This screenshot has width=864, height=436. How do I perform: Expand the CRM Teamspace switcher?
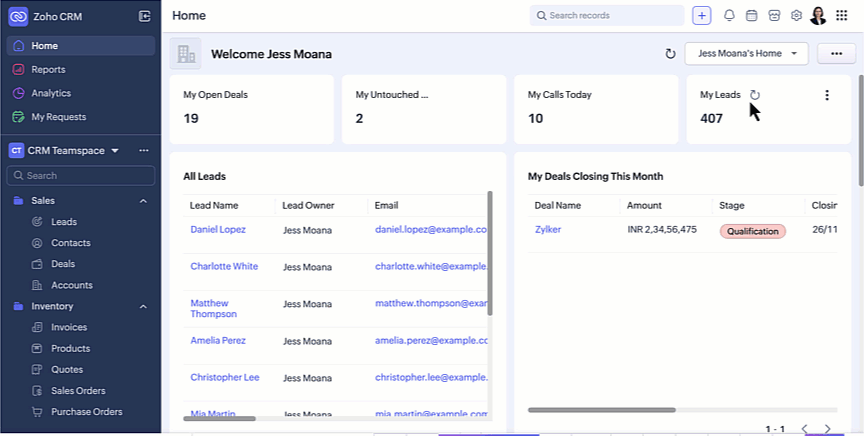(x=115, y=151)
